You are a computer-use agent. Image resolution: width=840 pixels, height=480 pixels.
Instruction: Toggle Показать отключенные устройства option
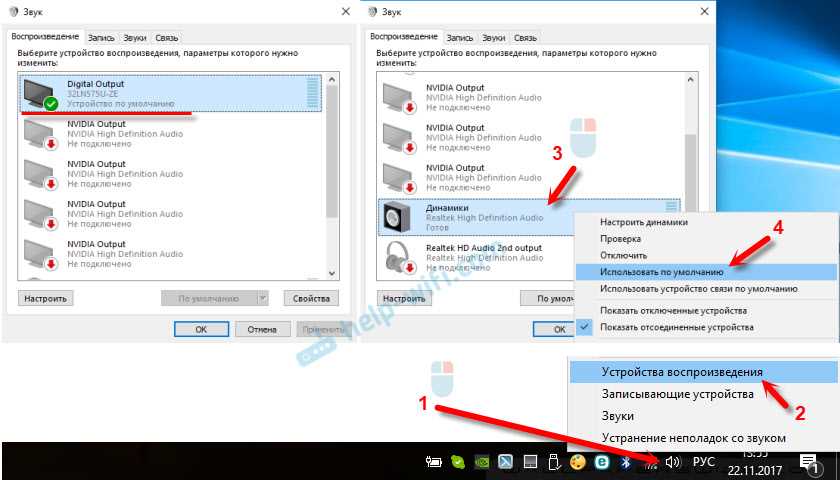pos(673,310)
